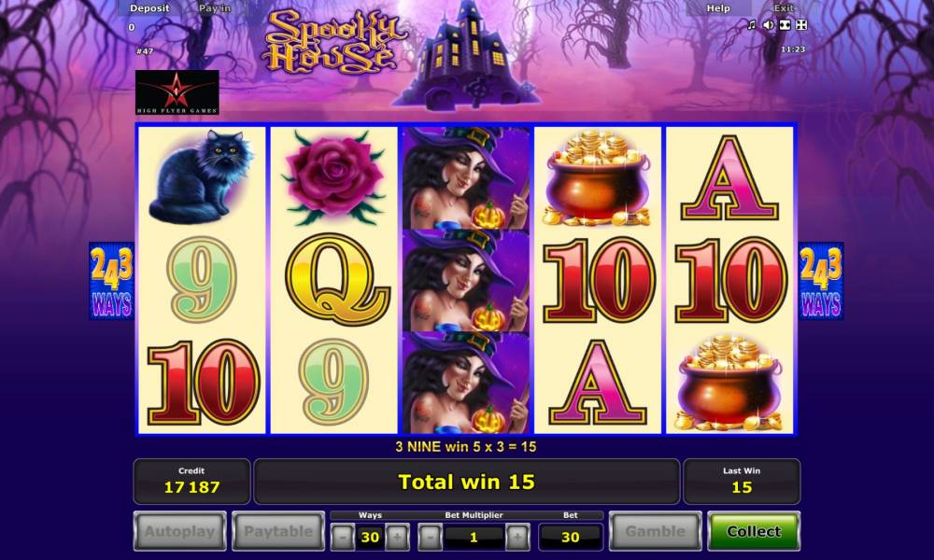The height and width of the screenshot is (560, 934).
Task: Decrease the Ways value with minus
Action: [343, 538]
